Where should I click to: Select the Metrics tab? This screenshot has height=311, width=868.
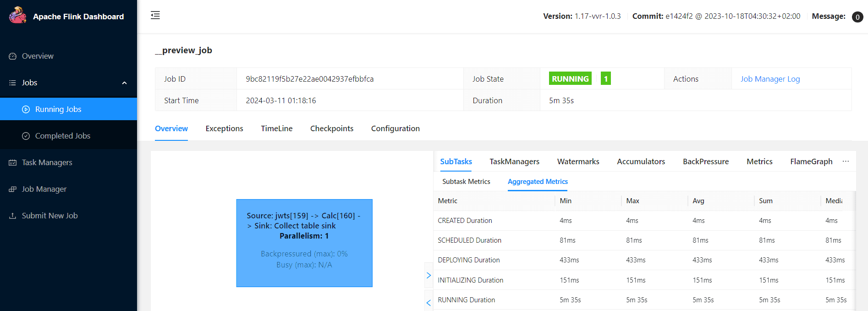pos(759,161)
